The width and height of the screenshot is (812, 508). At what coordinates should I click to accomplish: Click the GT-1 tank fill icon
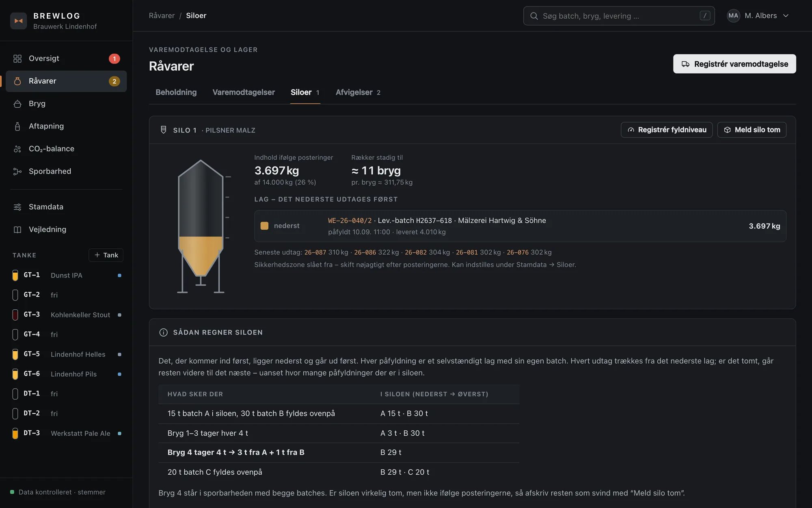point(15,275)
